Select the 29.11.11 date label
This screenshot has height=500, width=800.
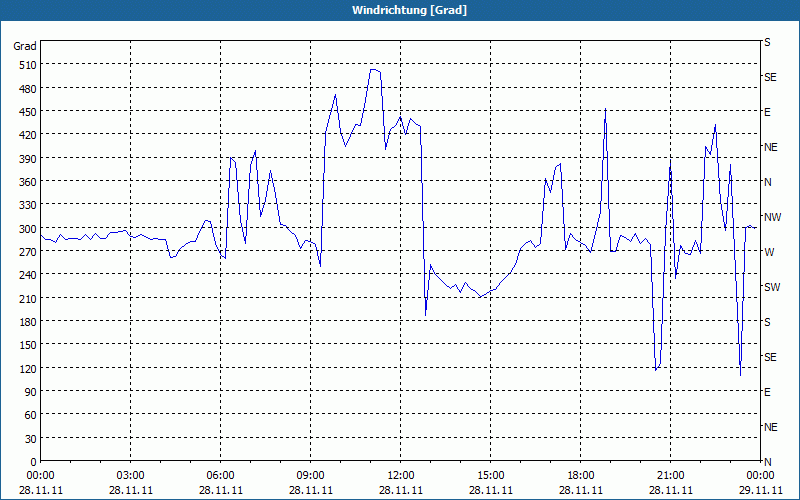coord(760,490)
